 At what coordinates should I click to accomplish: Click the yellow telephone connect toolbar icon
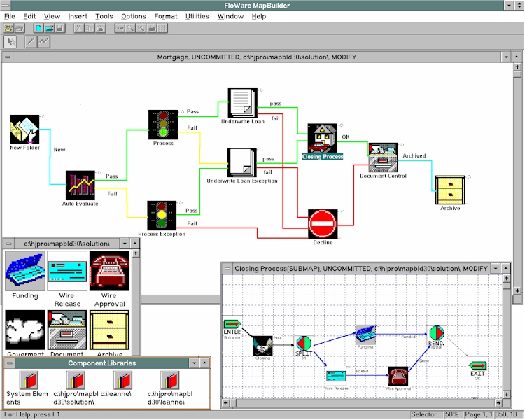click(x=8, y=29)
